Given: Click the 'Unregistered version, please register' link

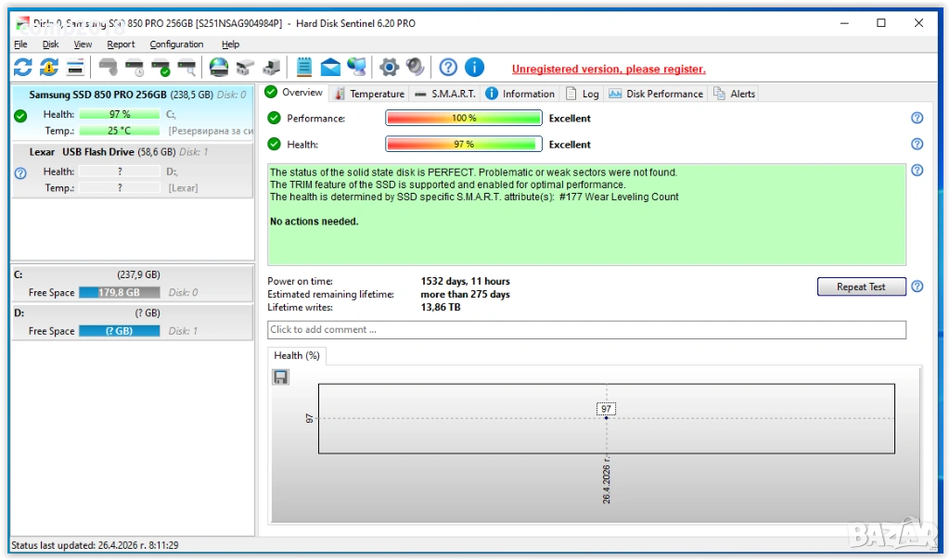Looking at the screenshot, I should 609,69.
